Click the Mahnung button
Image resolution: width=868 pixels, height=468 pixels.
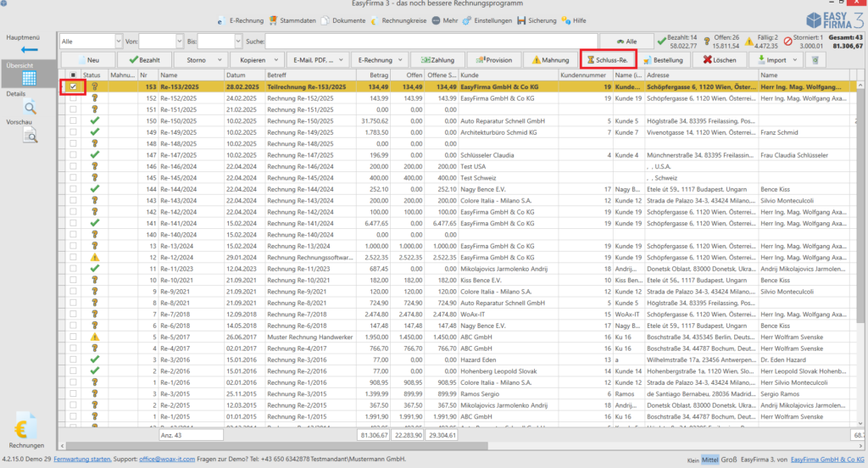point(550,60)
